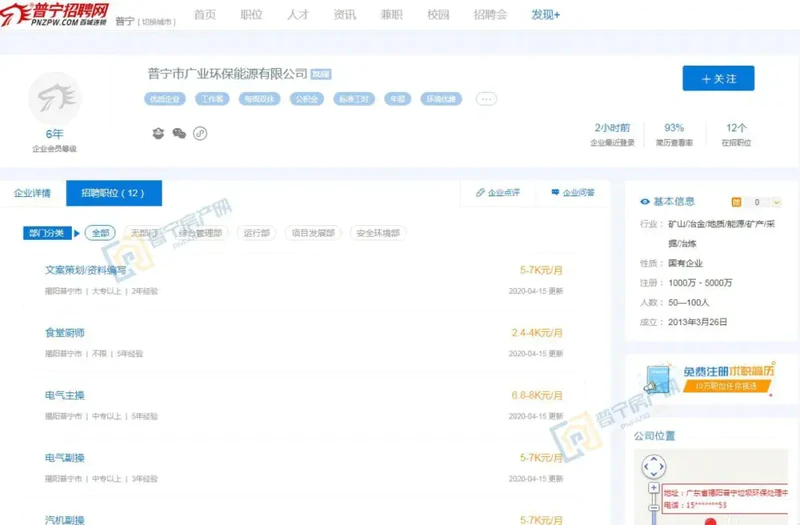This screenshot has width=800, height=525.
Task: Switch to the 企业详情 tab
Action: pos(32,193)
